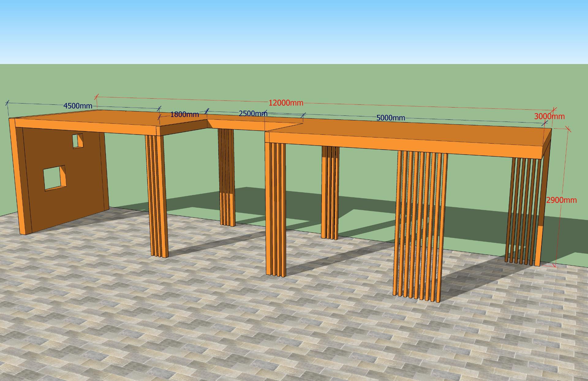This screenshot has height=381, width=588.
Task: Select the 1800mm dimension label
Action: (184, 115)
